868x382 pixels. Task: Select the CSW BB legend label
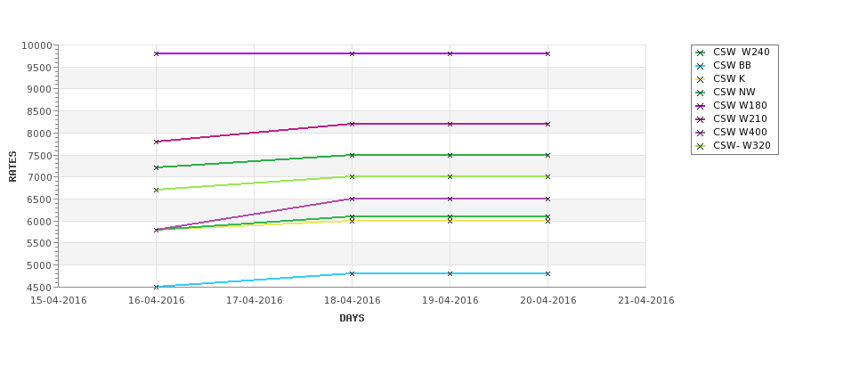pos(732,65)
